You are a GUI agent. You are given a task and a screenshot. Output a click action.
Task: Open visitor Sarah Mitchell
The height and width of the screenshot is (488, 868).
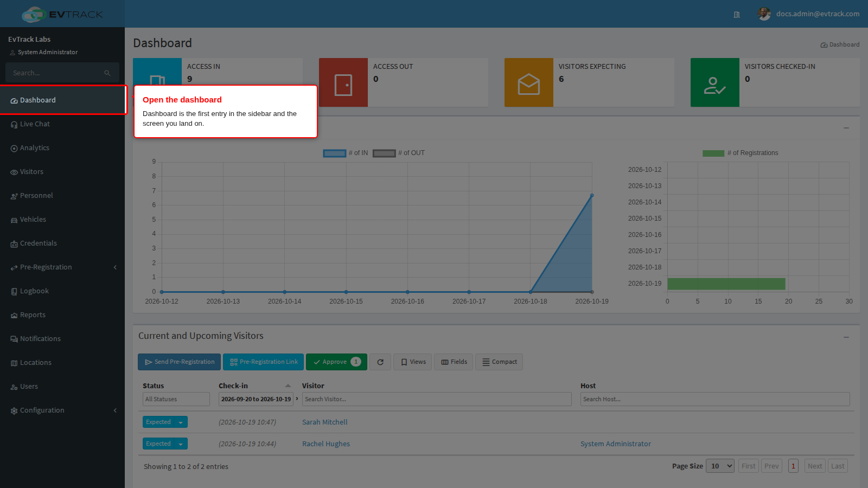(325, 422)
